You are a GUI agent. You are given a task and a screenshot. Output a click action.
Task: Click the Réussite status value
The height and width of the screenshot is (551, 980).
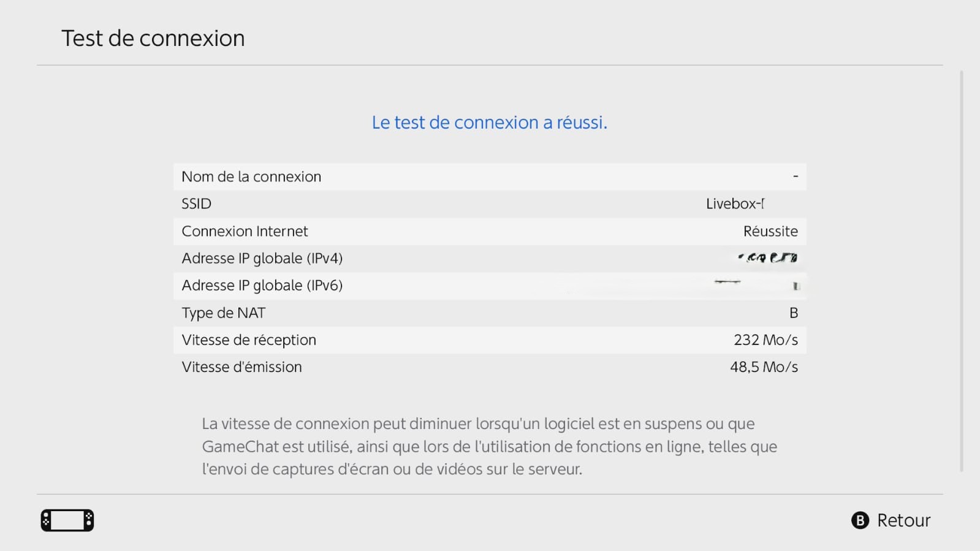pyautogui.click(x=770, y=231)
